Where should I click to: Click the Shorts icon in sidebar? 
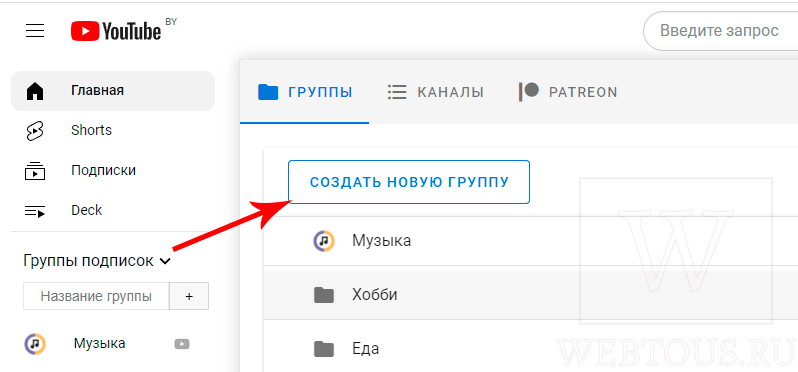click(35, 131)
